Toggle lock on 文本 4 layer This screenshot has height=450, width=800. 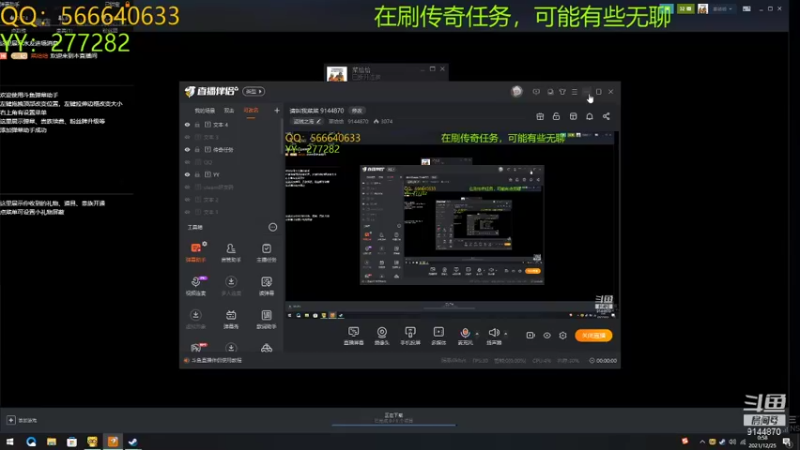(197, 124)
